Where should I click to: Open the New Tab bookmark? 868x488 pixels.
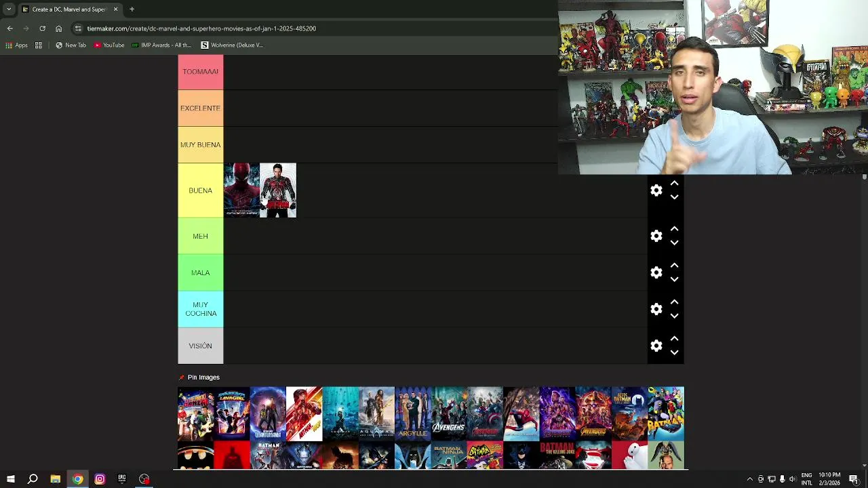tap(71, 45)
